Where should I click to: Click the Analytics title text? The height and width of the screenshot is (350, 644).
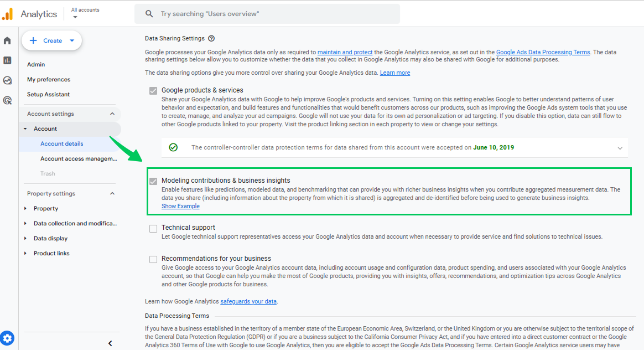click(39, 14)
